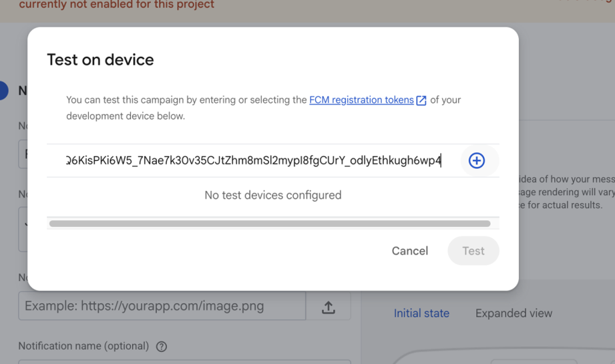Switch to the Expanded view preview tab
The width and height of the screenshot is (615, 364).
pos(514,313)
